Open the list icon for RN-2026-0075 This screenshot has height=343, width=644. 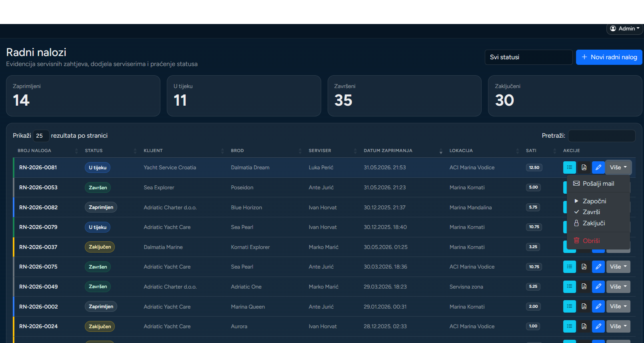(x=570, y=267)
